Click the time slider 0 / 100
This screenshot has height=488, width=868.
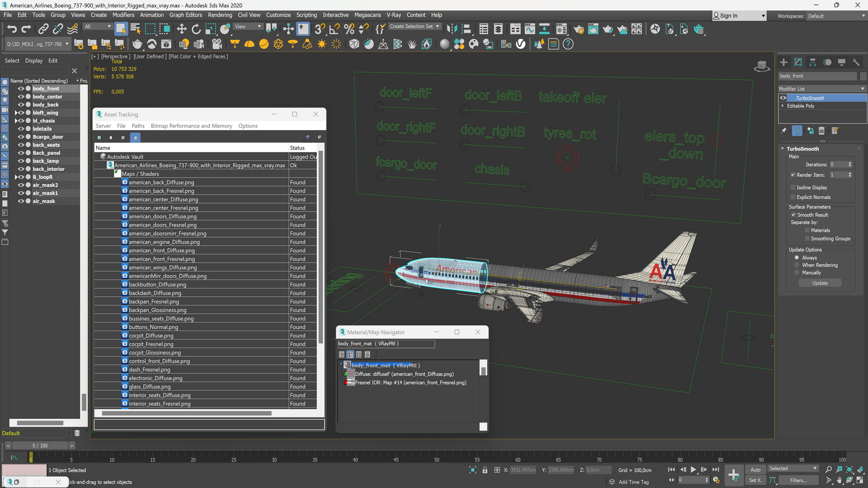tap(40, 446)
